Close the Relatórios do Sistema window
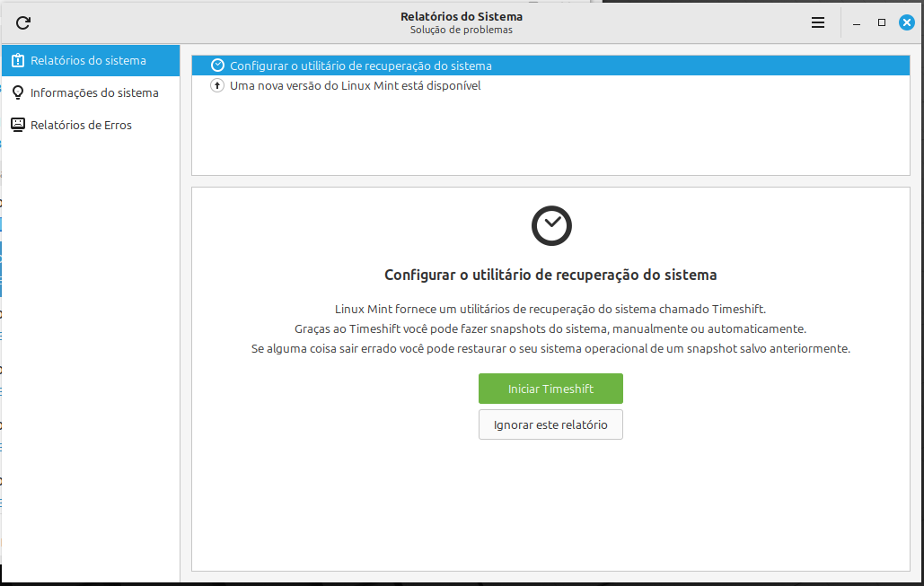Viewport: 924px width, 586px height. (906, 22)
